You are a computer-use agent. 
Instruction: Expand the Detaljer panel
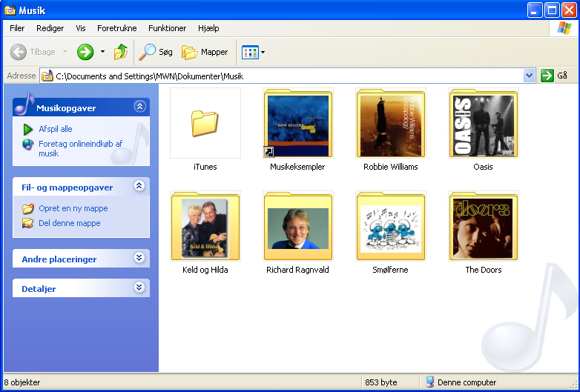pyautogui.click(x=139, y=288)
